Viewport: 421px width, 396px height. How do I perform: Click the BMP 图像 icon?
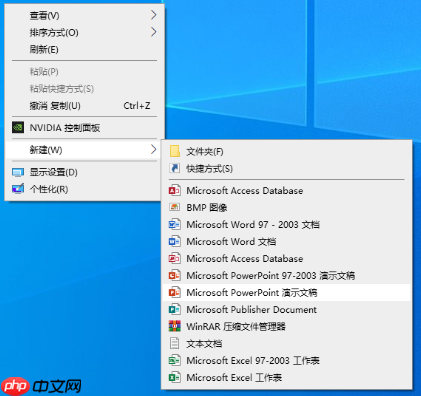175,207
